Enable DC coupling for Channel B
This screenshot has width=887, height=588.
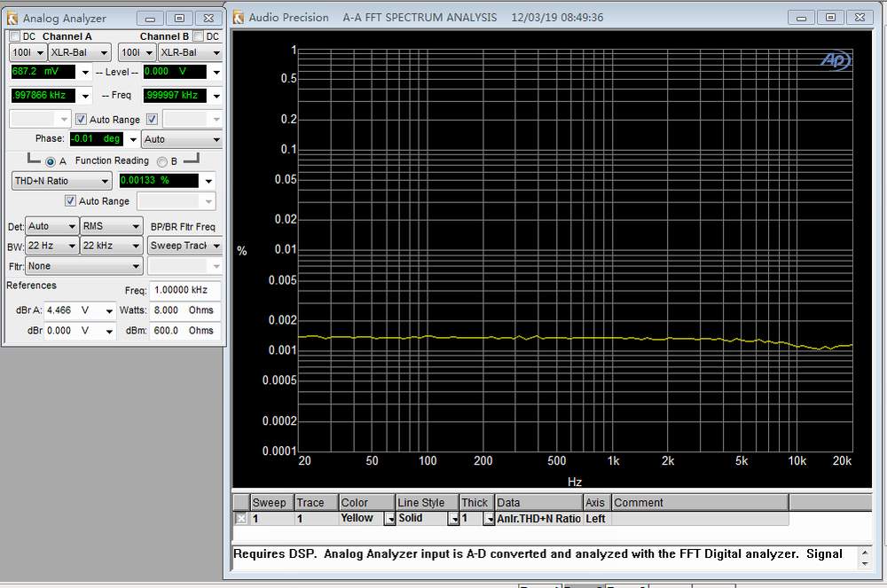click(x=198, y=36)
